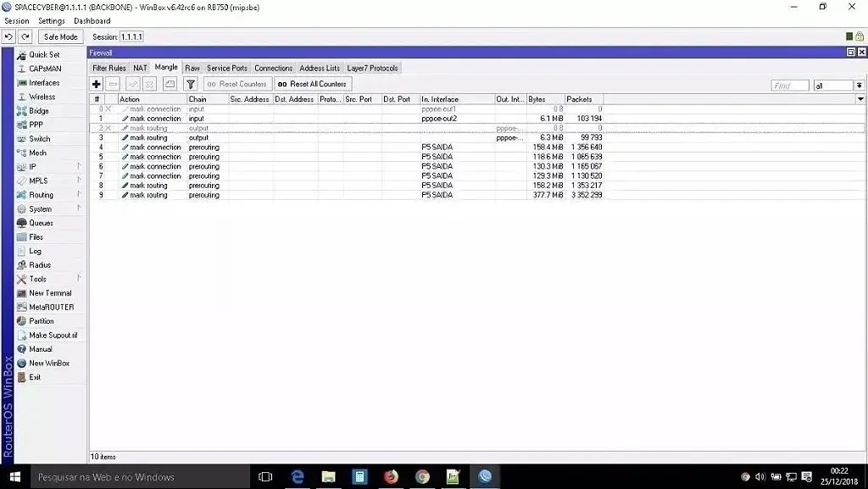Click the disable rule X icon
This screenshot has height=489, width=868.
click(149, 84)
